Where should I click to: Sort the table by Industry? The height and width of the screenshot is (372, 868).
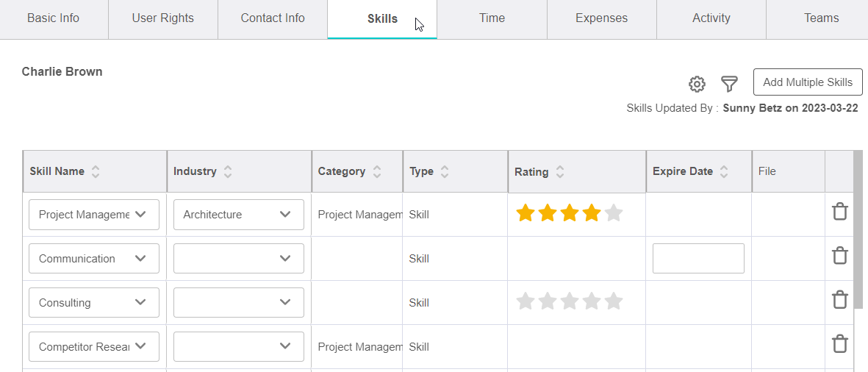228,171
